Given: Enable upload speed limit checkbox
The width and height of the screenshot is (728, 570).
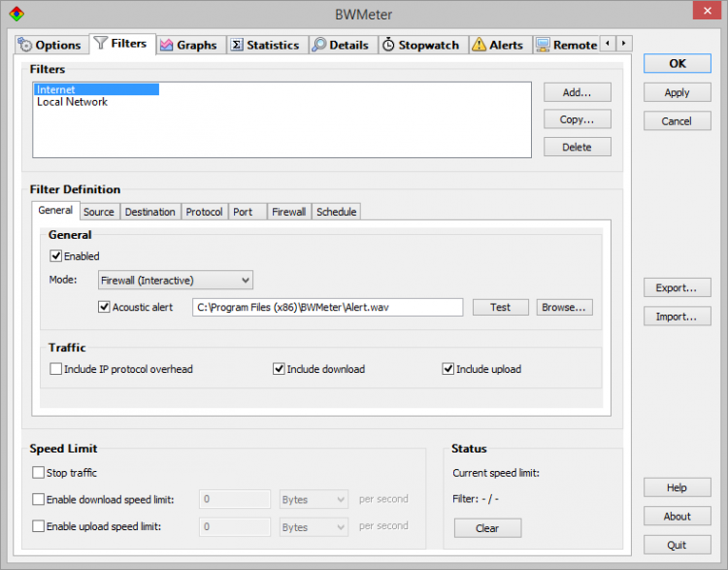Looking at the screenshot, I should pyautogui.click(x=38, y=526).
